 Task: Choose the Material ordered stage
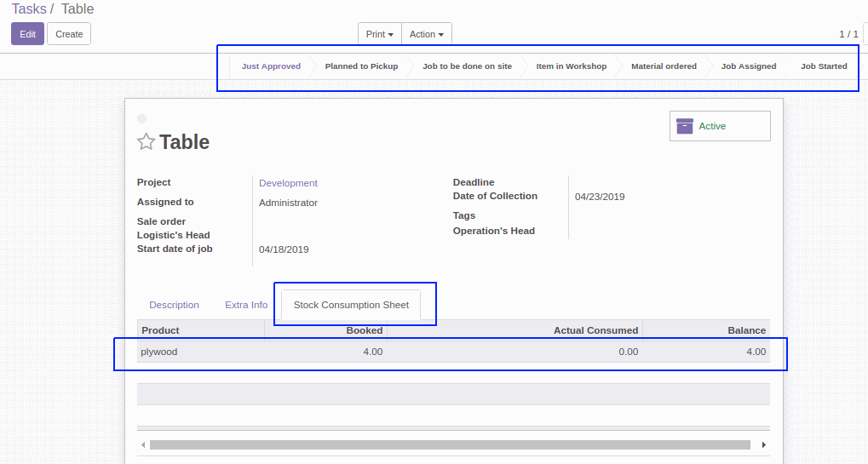click(x=664, y=66)
